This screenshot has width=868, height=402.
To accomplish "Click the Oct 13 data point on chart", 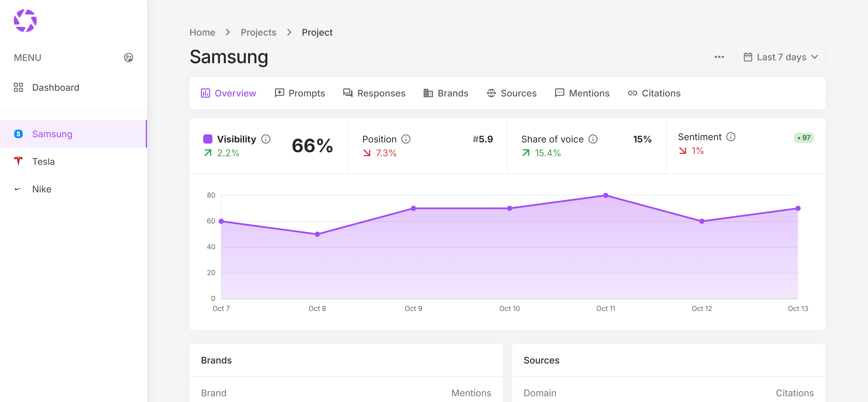I will point(798,208).
